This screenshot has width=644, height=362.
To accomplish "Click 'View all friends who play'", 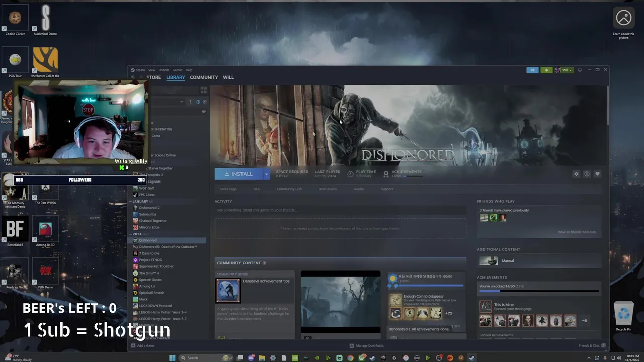I will coord(577,232).
